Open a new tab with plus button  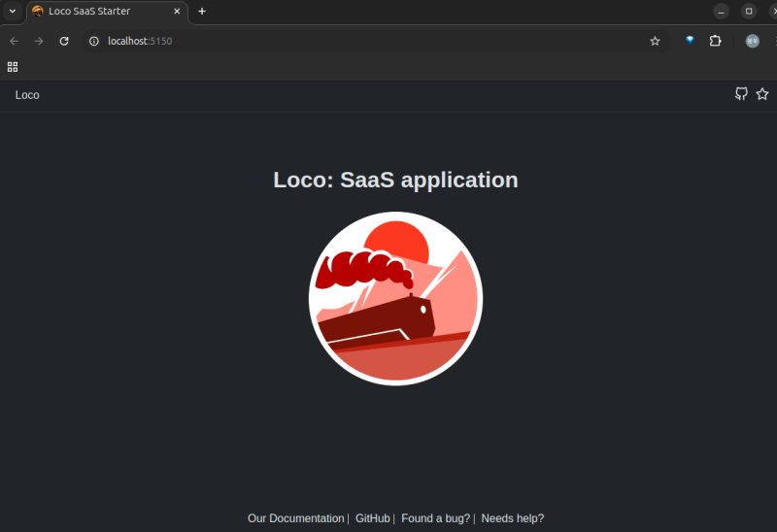[x=202, y=11]
